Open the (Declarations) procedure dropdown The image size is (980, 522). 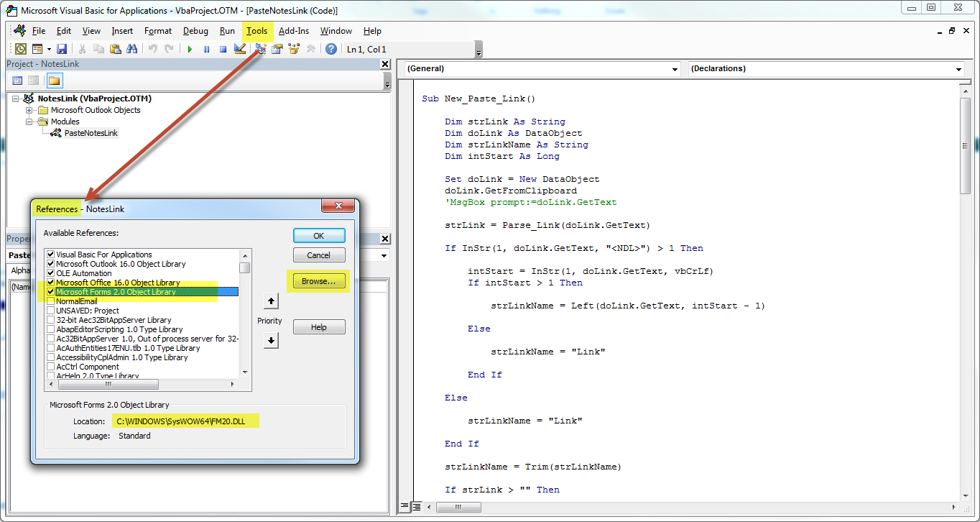(x=958, y=70)
